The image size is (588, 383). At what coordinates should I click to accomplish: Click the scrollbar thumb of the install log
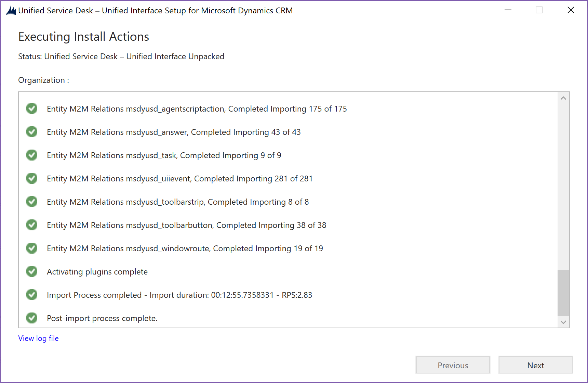[x=563, y=293]
